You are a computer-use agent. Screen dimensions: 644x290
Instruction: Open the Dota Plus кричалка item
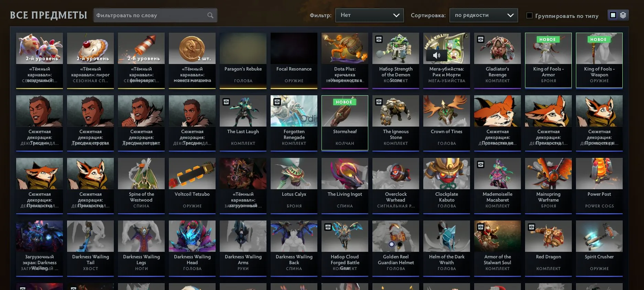[x=345, y=60]
